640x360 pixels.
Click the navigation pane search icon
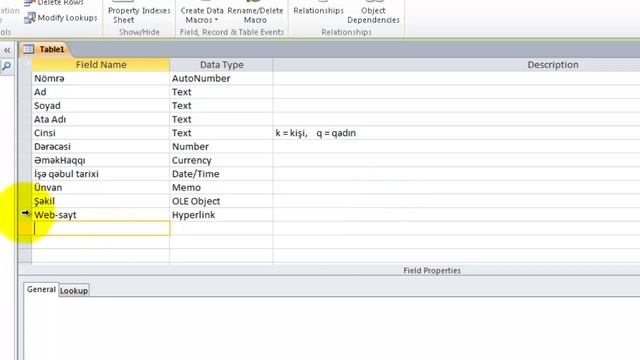click(x=7, y=66)
